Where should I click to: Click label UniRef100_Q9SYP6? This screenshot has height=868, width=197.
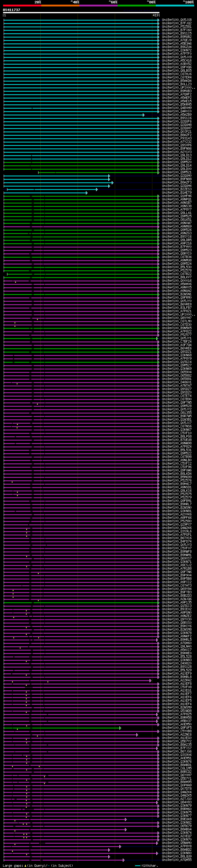177,145
